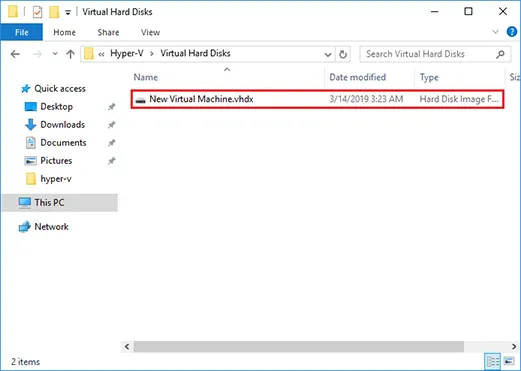
Task: Refresh the Virtual Hard Disks folder
Action: point(343,54)
